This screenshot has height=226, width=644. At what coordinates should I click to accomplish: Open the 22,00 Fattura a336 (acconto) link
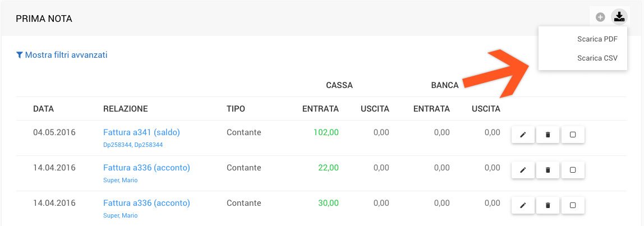point(146,168)
